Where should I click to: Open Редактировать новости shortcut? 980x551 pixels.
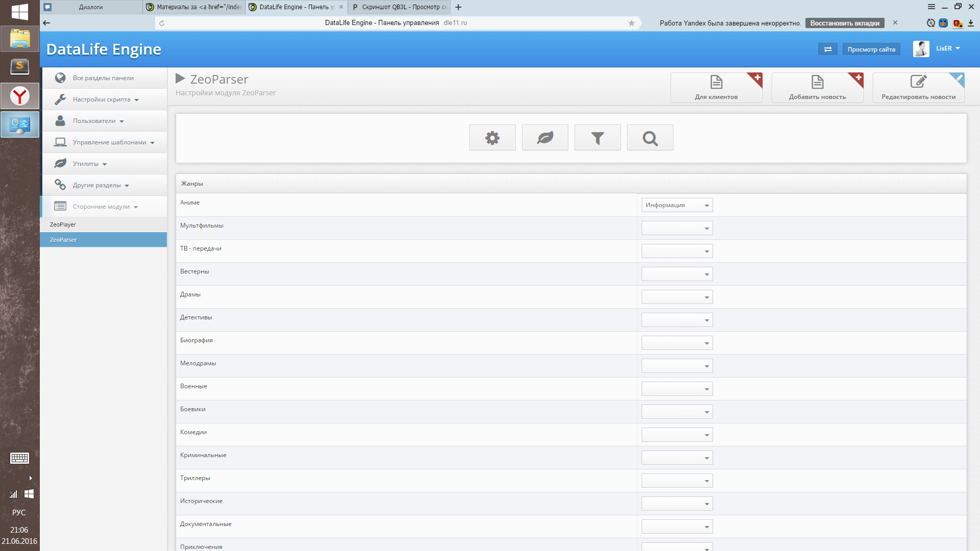click(918, 87)
